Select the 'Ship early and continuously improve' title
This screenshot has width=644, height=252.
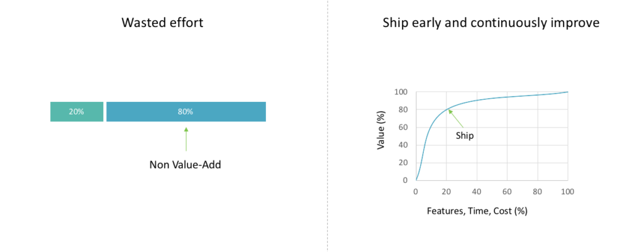[491, 23]
